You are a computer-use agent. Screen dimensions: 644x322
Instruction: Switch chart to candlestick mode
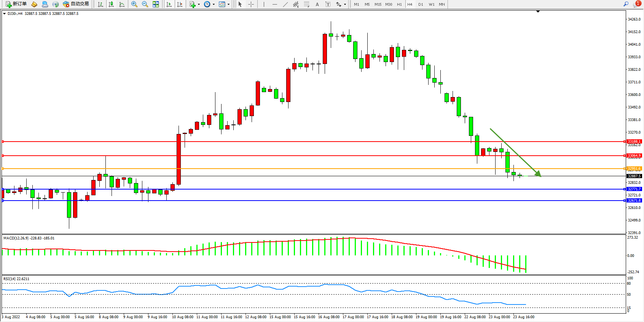[111, 4]
